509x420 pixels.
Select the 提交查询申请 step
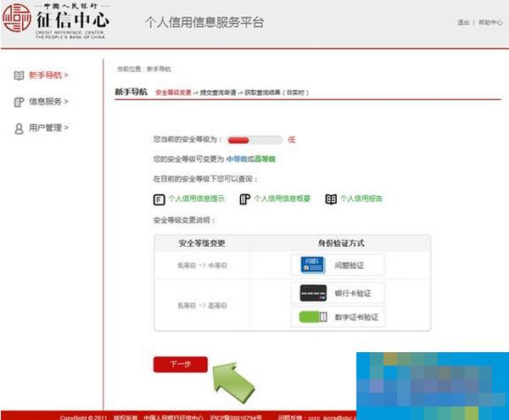point(219,92)
